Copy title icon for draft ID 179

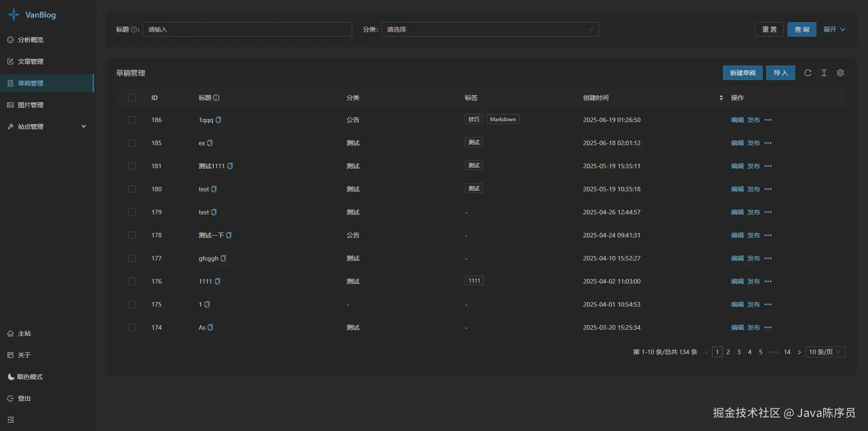(214, 212)
